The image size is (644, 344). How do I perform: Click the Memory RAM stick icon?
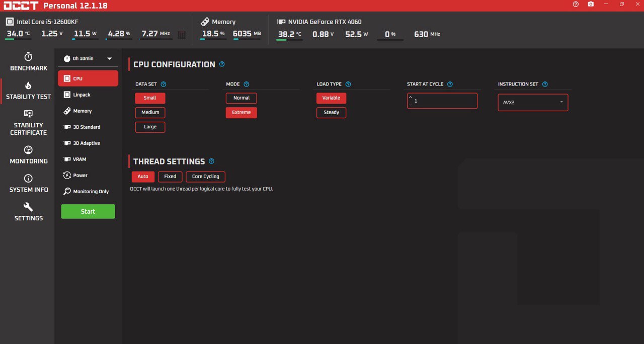205,22
